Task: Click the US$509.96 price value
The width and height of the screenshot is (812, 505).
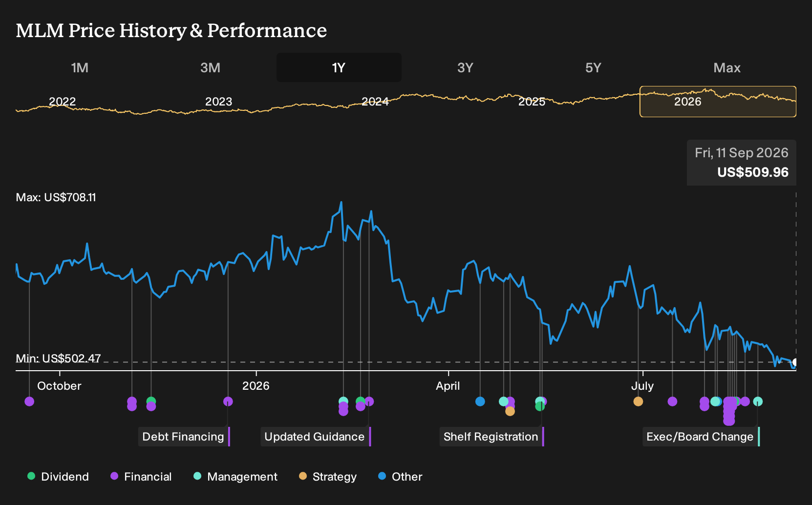Action: [753, 172]
